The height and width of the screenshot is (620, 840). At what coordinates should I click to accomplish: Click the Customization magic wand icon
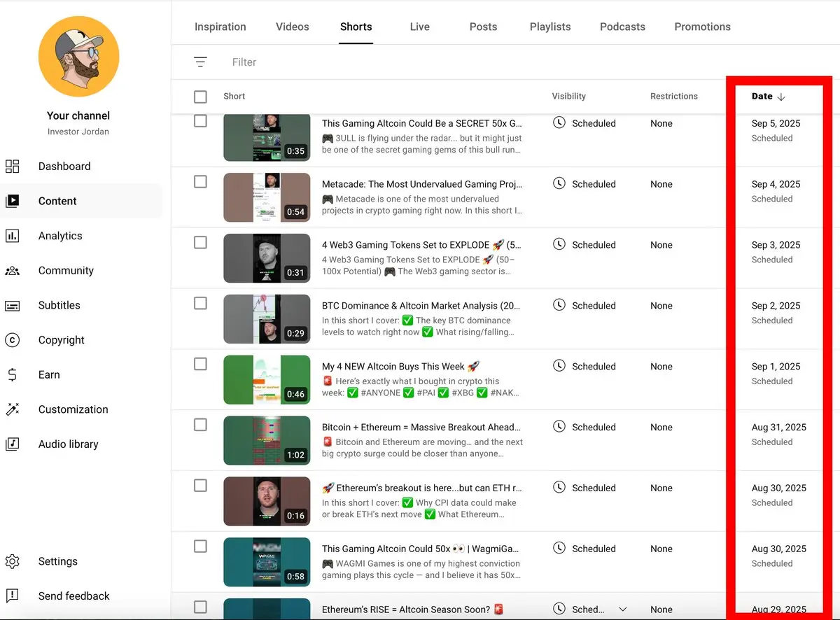12,409
